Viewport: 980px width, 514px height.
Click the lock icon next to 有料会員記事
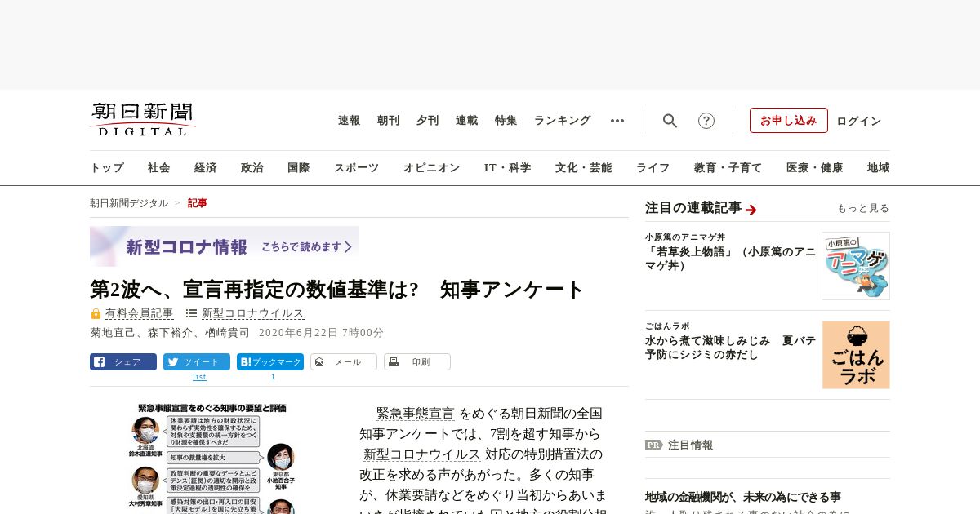pos(96,313)
